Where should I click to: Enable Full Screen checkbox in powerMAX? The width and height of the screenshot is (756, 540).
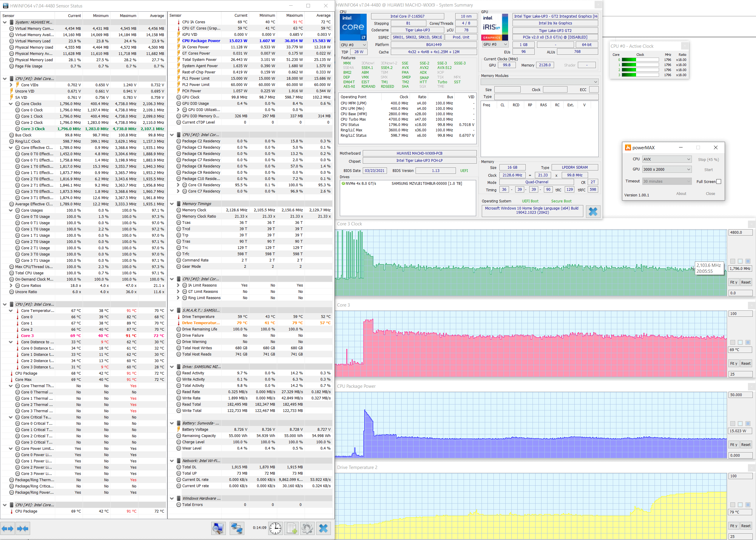[x=718, y=181]
